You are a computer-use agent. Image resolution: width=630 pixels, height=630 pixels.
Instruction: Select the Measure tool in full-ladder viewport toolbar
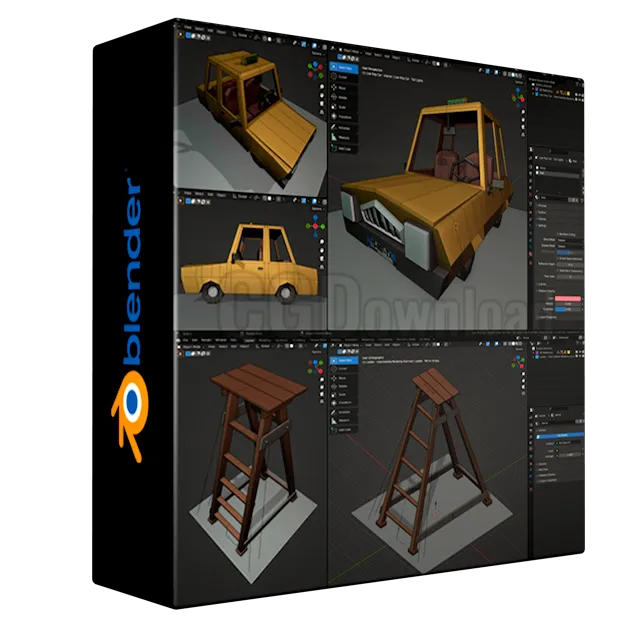(x=342, y=420)
